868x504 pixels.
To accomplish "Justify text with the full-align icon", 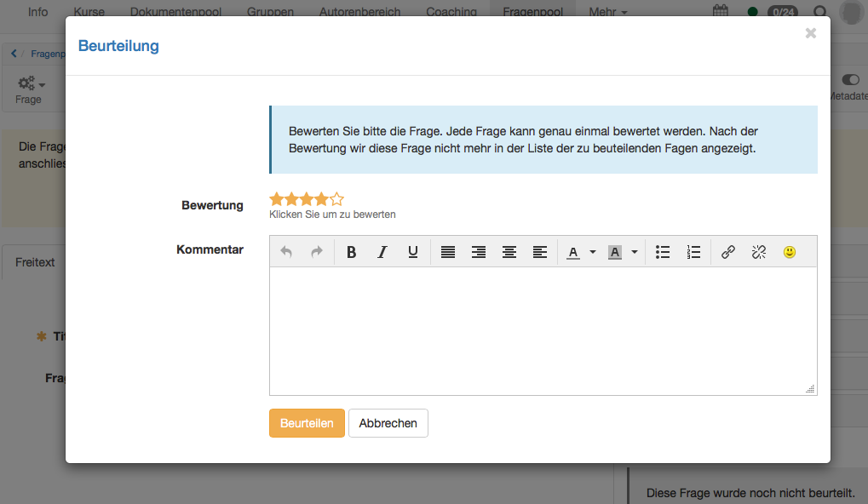I will [x=447, y=252].
